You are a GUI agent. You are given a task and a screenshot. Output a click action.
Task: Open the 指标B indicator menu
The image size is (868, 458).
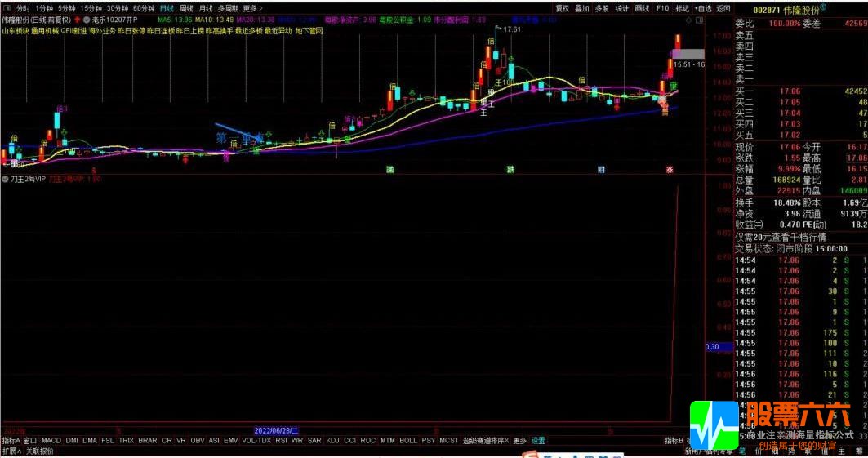pyautogui.click(x=674, y=440)
